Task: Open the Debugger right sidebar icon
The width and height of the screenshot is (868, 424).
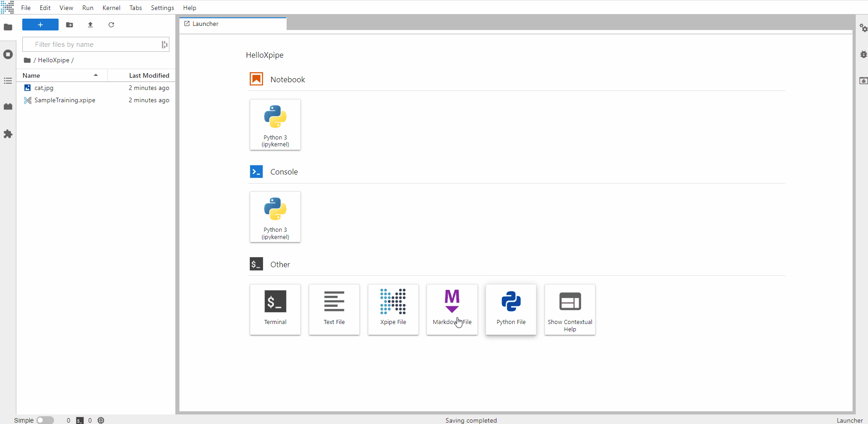Action: click(x=863, y=55)
